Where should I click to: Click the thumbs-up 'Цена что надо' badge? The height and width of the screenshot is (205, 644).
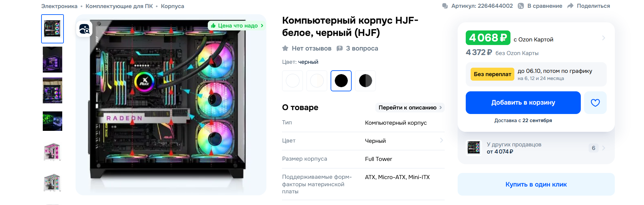click(x=237, y=26)
